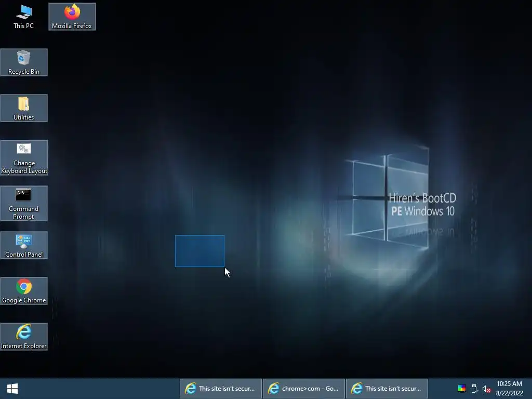This screenshot has width=532, height=399.
Task: Click the colorful display tray icon
Action: point(462,389)
